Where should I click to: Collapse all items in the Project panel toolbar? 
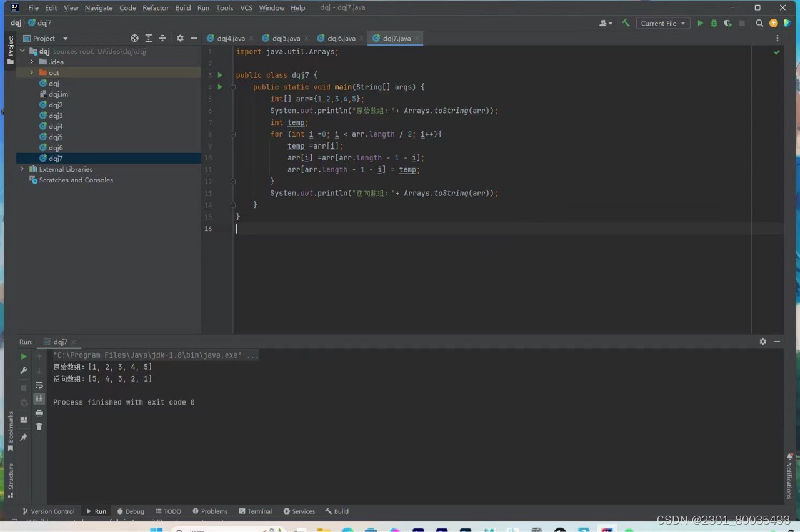coord(162,38)
